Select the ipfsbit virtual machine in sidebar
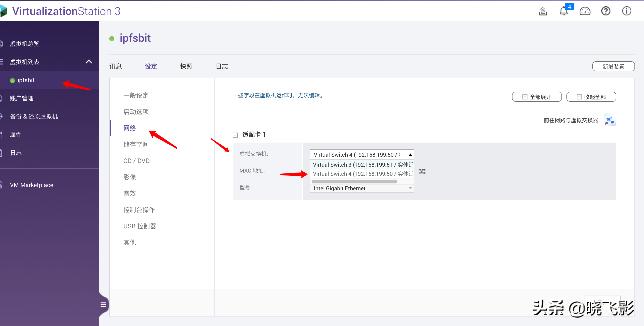This screenshot has height=326, width=644. [26, 80]
